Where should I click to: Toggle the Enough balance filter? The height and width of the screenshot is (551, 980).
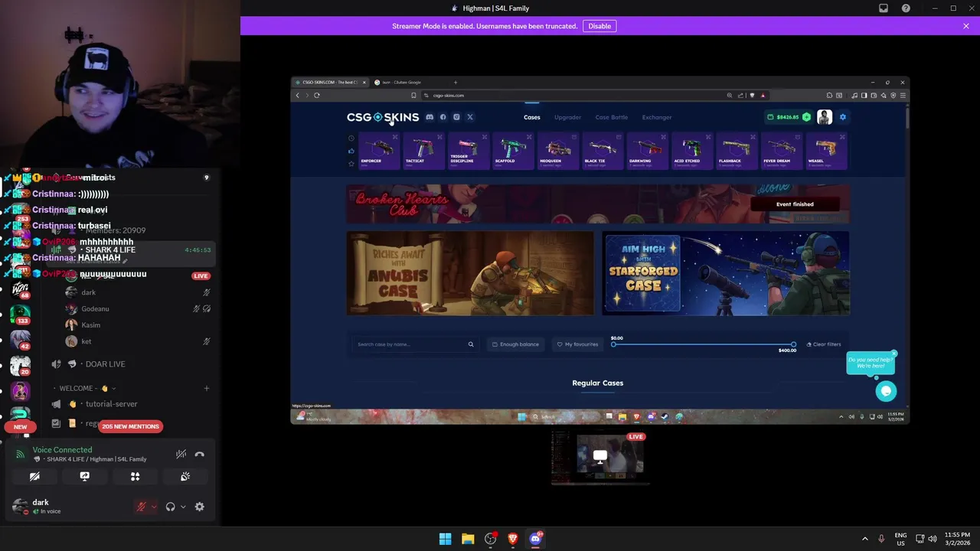pyautogui.click(x=515, y=344)
